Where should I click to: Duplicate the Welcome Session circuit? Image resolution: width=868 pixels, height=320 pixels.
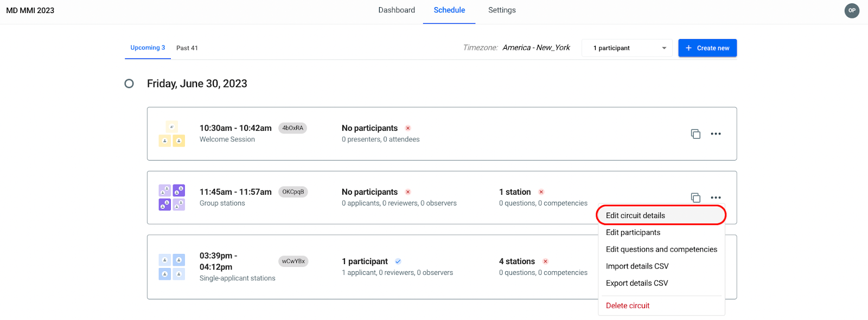click(x=695, y=134)
